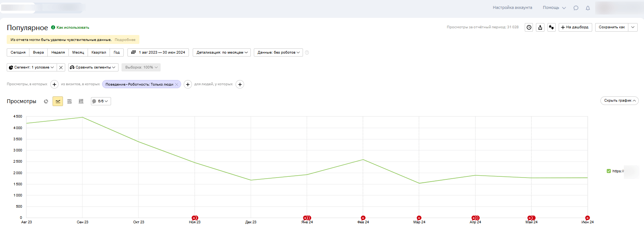This screenshot has height=230, width=644.
Task: Select the 'Месяц' period tab
Action: tap(78, 52)
